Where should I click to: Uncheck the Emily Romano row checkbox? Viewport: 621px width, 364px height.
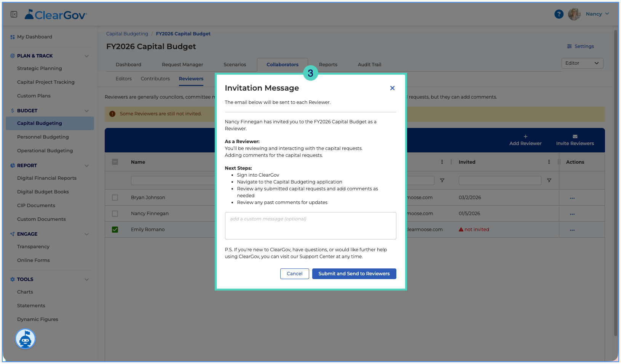tap(115, 230)
